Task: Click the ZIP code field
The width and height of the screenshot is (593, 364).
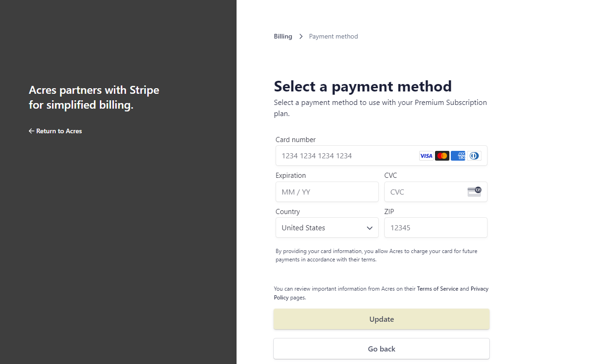Action: pyautogui.click(x=435, y=227)
